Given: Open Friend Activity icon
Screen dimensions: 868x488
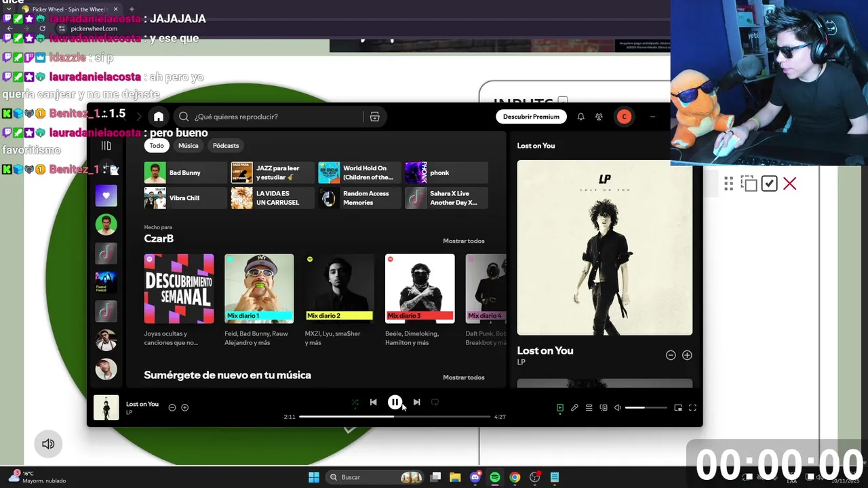Looking at the screenshot, I should click(599, 117).
